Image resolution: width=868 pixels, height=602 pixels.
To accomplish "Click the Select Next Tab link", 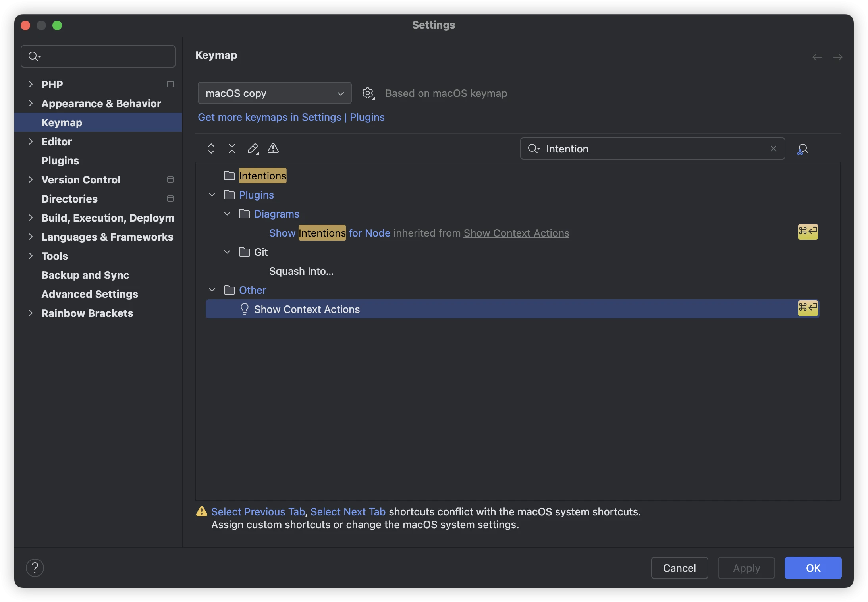I will coord(348,512).
